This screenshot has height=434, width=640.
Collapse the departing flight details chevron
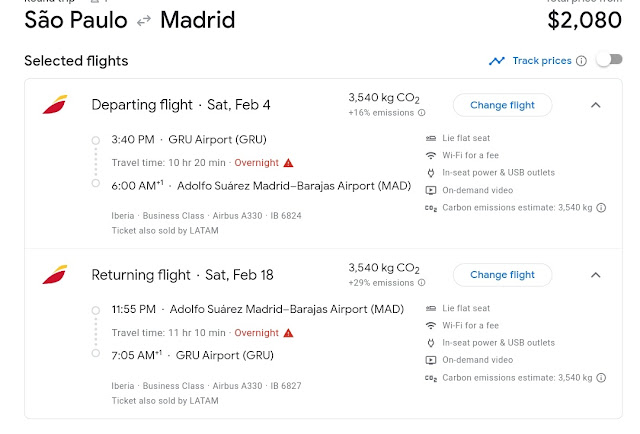595,105
